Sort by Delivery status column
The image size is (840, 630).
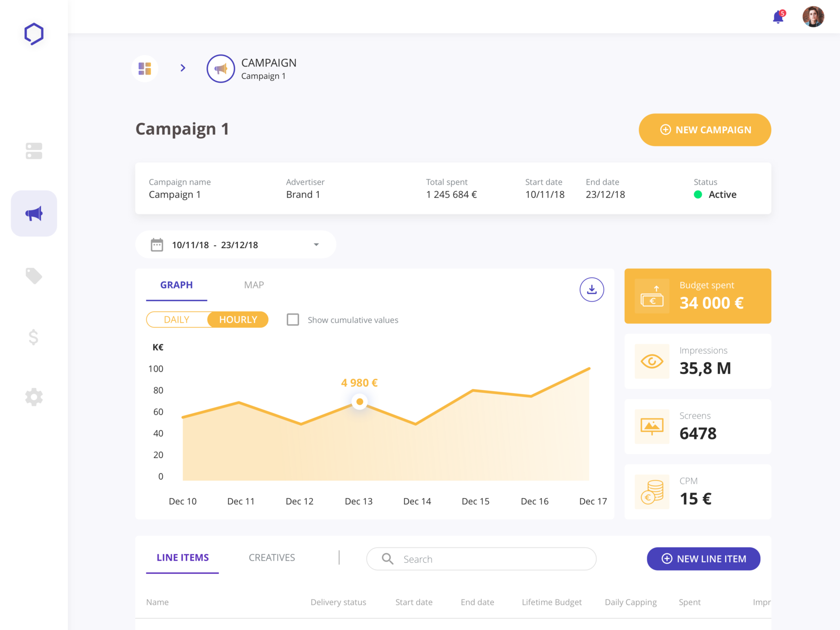coord(339,602)
